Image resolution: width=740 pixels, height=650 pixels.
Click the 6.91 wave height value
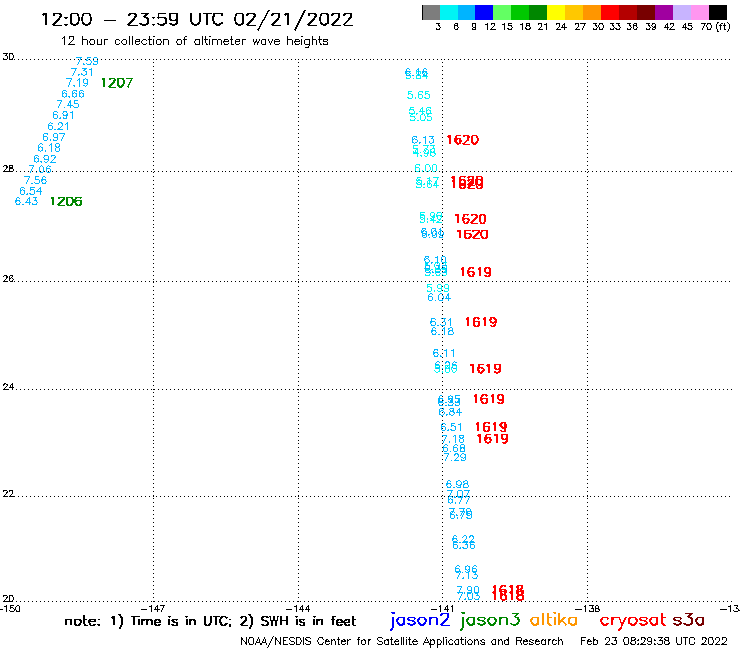click(63, 115)
